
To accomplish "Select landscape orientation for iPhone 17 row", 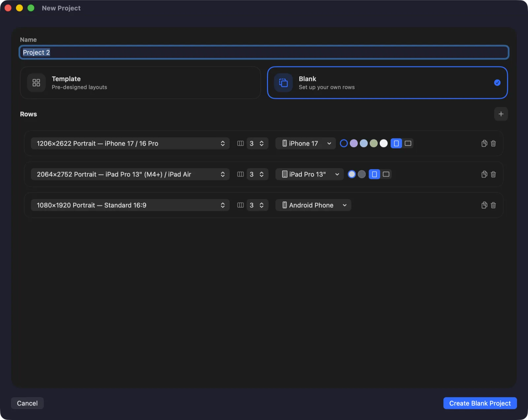I will click(408, 143).
